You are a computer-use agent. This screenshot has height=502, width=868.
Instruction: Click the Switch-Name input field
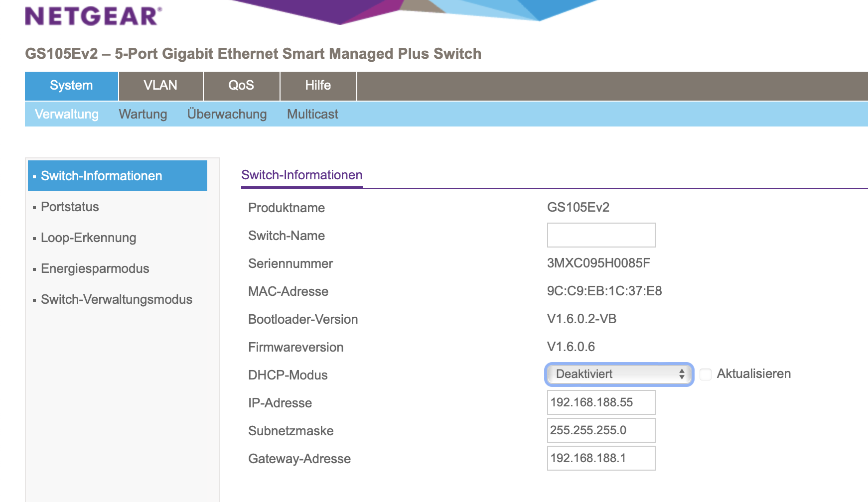tap(601, 235)
